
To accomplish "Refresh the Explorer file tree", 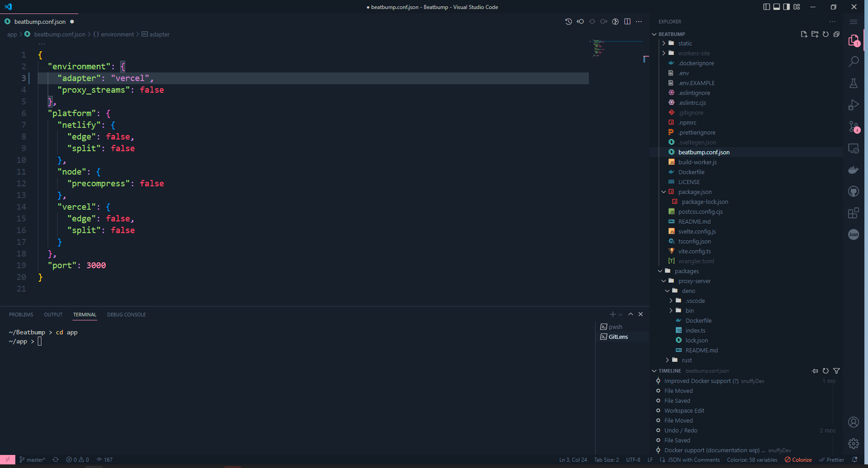I will click(826, 34).
